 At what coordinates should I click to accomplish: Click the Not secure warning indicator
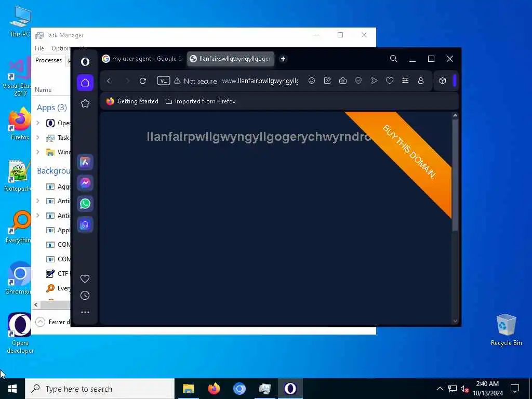click(x=195, y=81)
